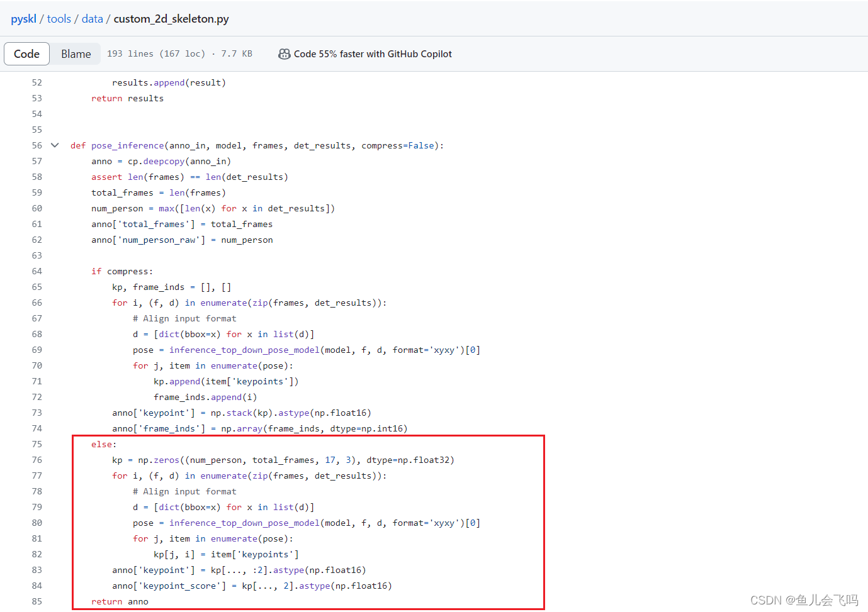Select line number 75 inside the highlighted block
The height and width of the screenshot is (612, 868).
37,444
